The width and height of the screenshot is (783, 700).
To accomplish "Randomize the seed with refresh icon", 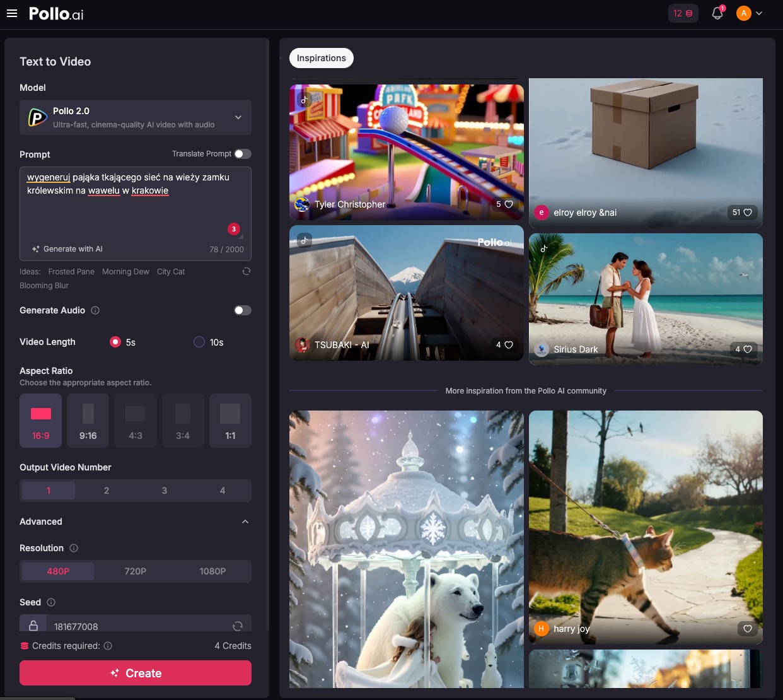I will 238,626.
